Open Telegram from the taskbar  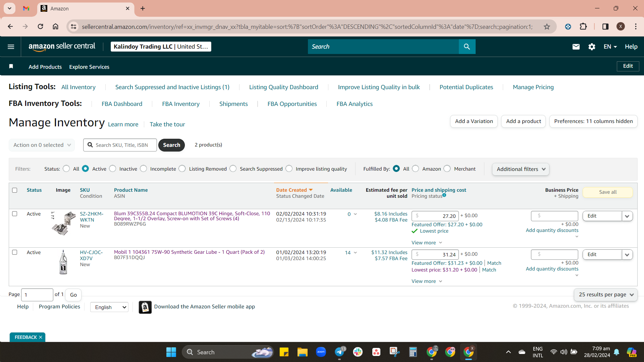tap(339, 352)
